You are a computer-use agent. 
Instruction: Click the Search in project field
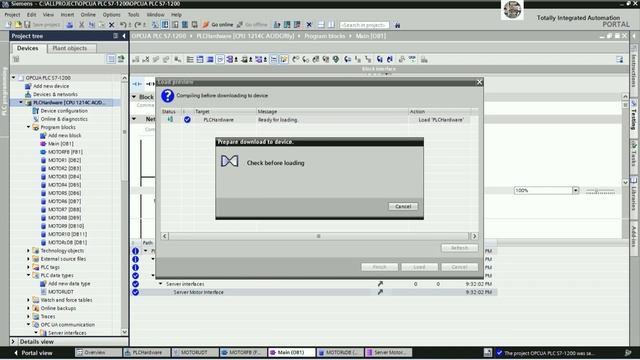click(364, 25)
